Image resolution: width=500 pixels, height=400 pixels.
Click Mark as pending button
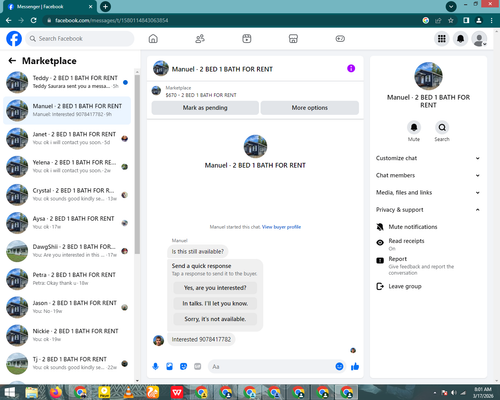(205, 108)
